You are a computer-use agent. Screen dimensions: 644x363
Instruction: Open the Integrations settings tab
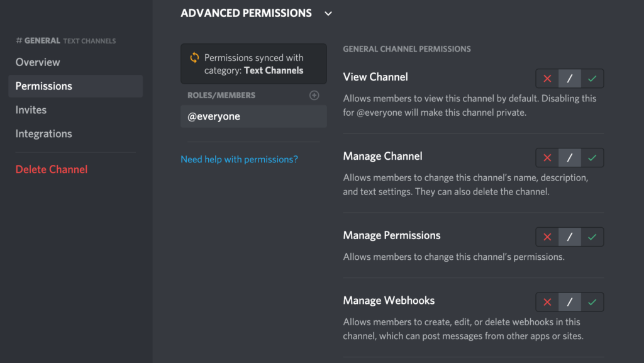click(x=44, y=134)
